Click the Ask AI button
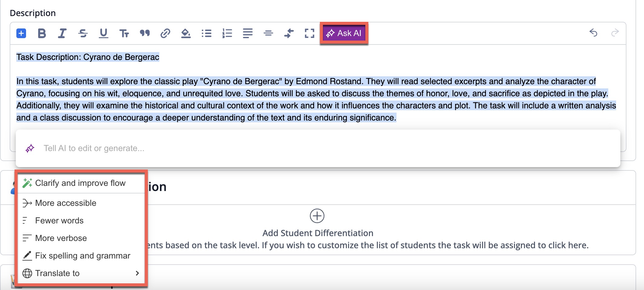Image resolution: width=644 pixels, height=290 pixels. click(344, 33)
